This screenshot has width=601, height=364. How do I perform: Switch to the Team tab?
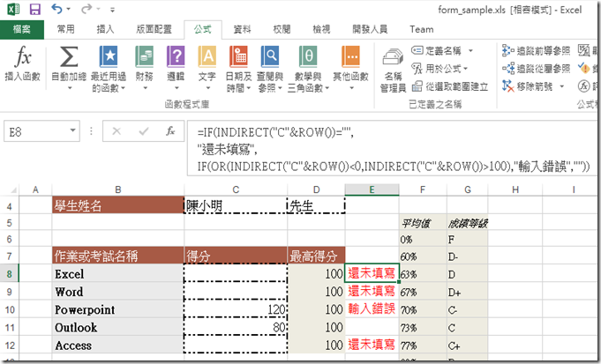pos(421,29)
